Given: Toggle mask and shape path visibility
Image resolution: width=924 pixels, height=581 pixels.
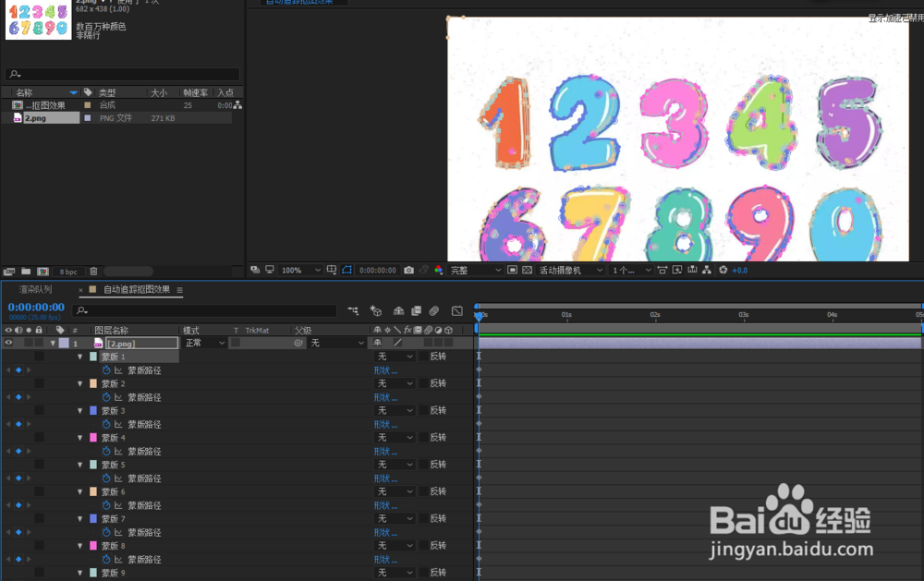Looking at the screenshot, I should [347, 270].
